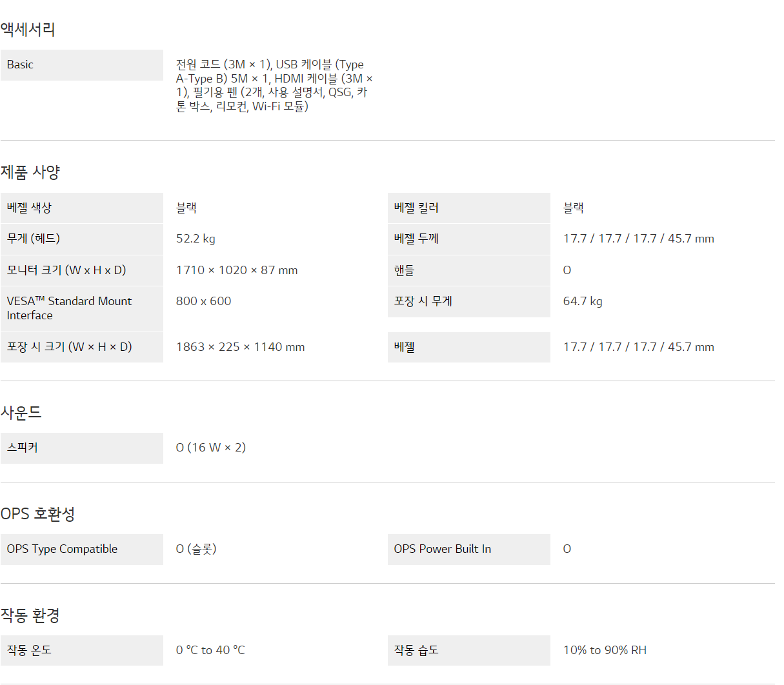This screenshot has height=685, width=784.
Task: Click the 1863 × 225 × 1140 mm value
Action: point(240,347)
